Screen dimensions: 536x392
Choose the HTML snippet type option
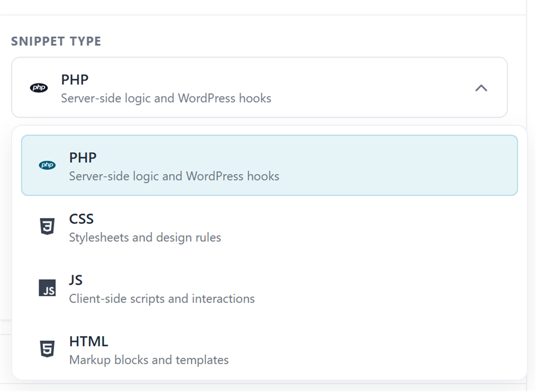click(269, 349)
